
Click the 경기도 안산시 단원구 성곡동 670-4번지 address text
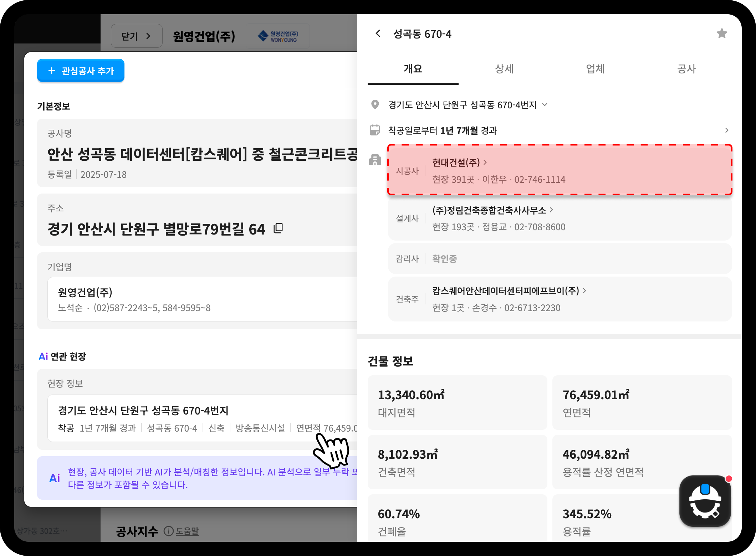[463, 105]
